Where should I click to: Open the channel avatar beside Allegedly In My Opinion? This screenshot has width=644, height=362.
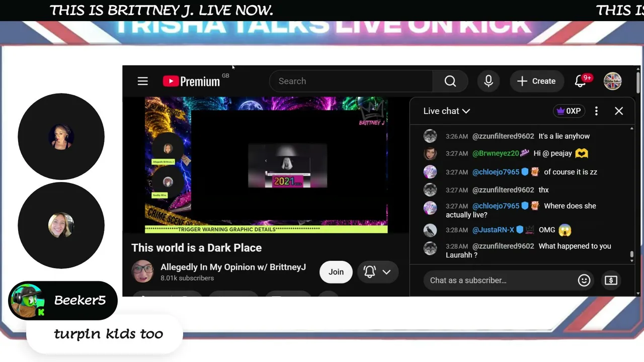pyautogui.click(x=143, y=272)
